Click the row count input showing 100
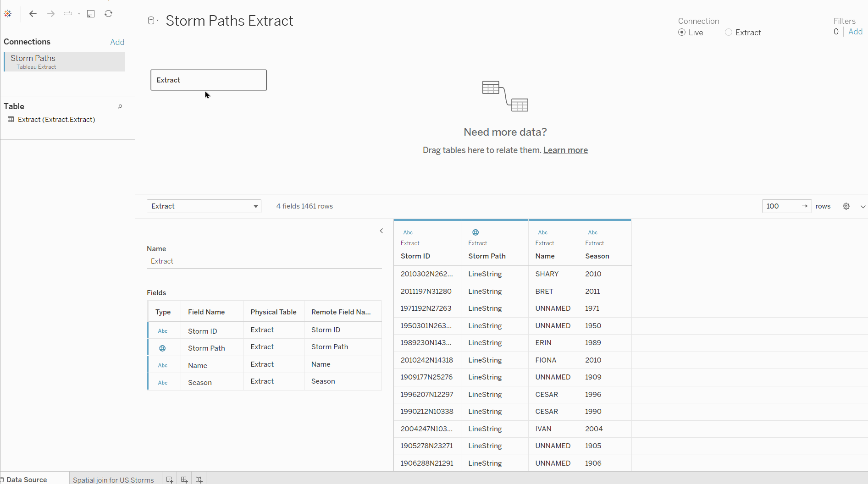 coord(780,206)
